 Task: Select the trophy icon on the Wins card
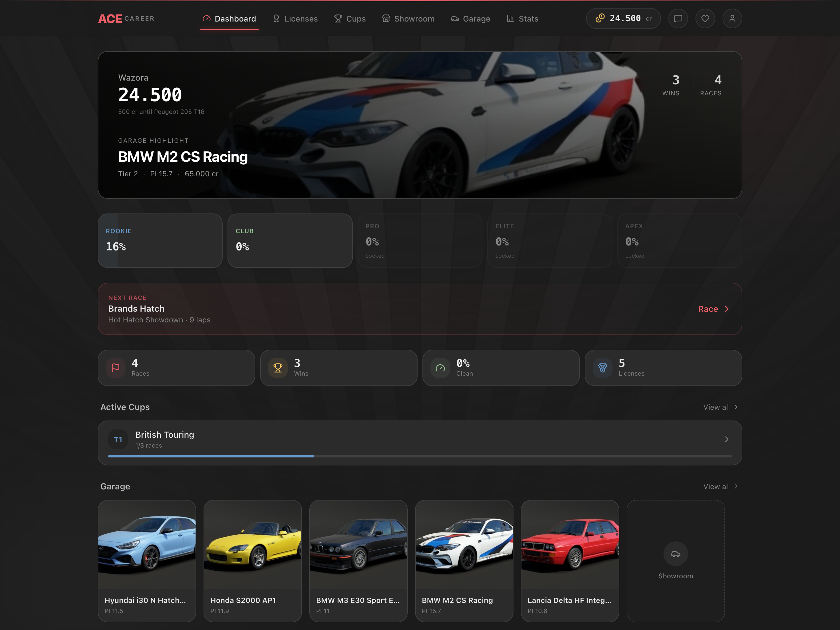coord(278,367)
